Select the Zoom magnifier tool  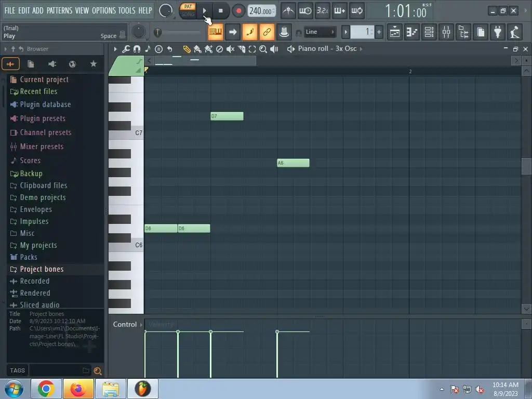click(x=263, y=49)
